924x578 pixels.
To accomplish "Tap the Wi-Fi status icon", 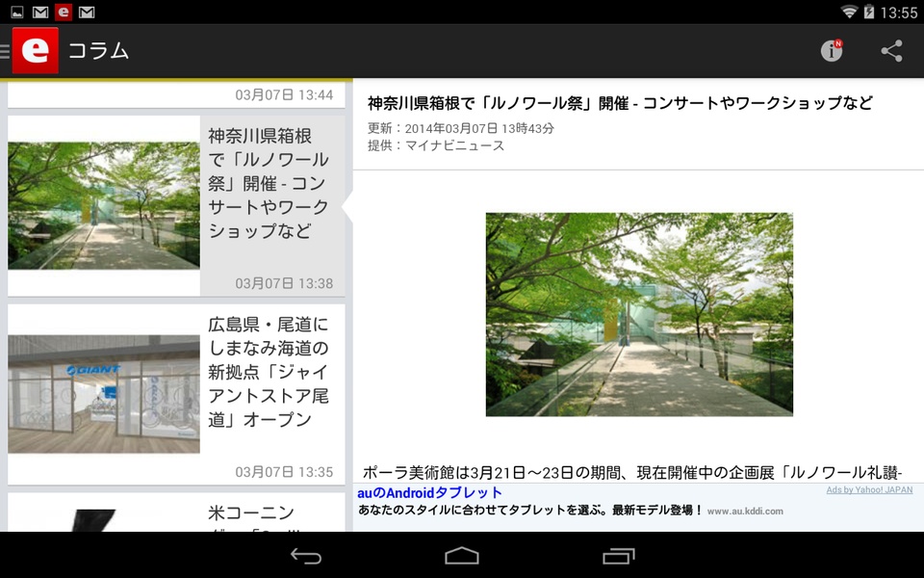I will pyautogui.click(x=849, y=12).
